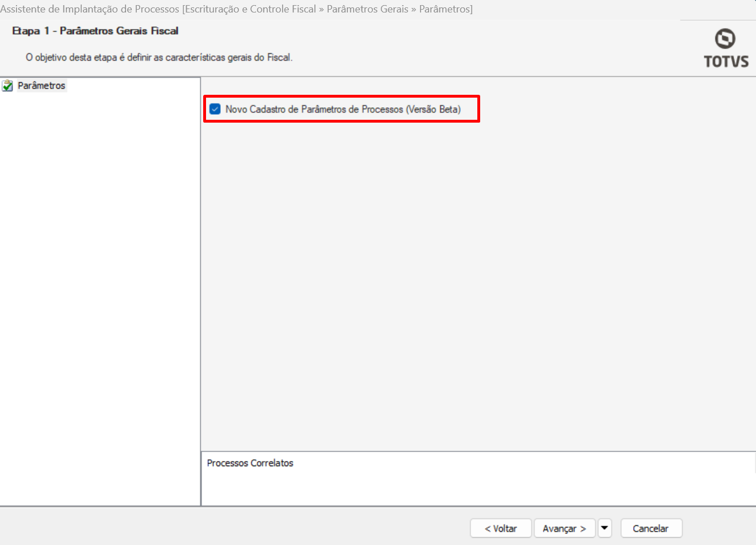Select the Parâmetros tree item label

click(41, 86)
